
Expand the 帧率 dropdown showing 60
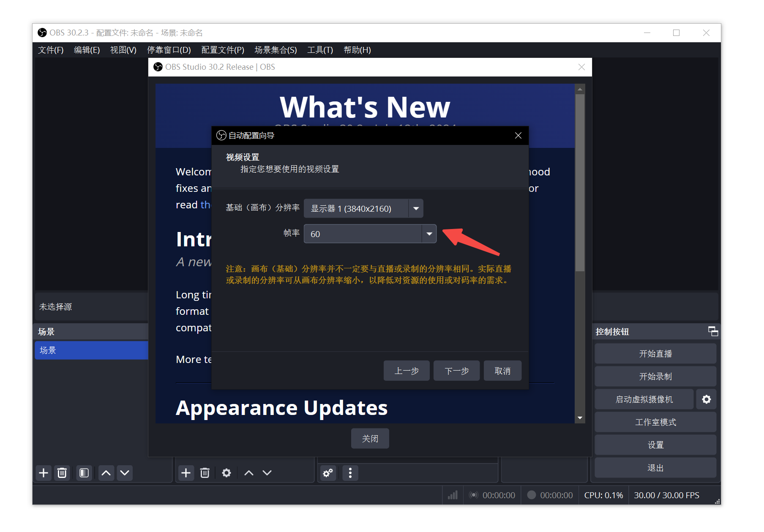(370, 234)
